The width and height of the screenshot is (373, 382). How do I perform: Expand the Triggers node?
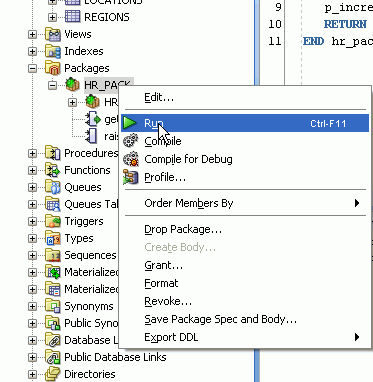[33, 221]
